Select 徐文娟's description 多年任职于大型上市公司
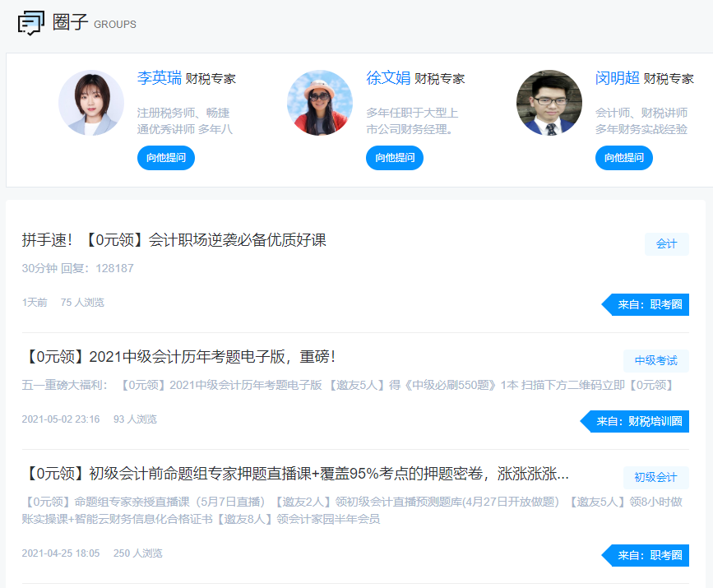This screenshot has height=588, width=713. click(x=412, y=121)
